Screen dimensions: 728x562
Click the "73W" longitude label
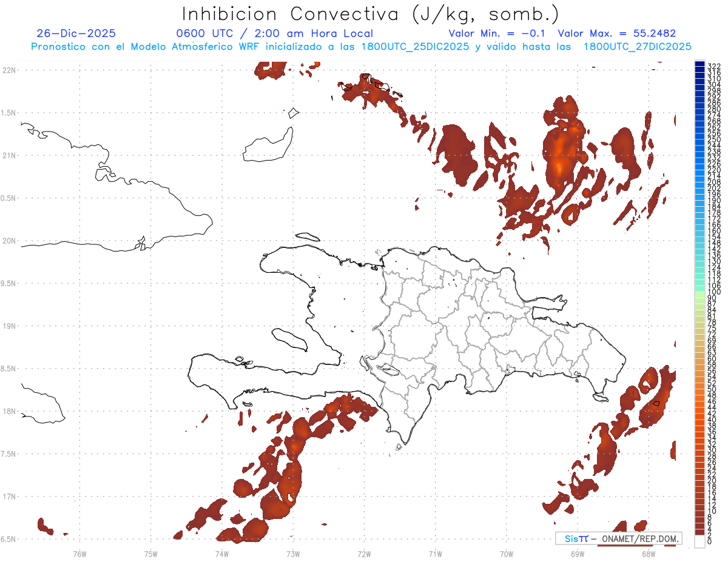click(x=293, y=554)
